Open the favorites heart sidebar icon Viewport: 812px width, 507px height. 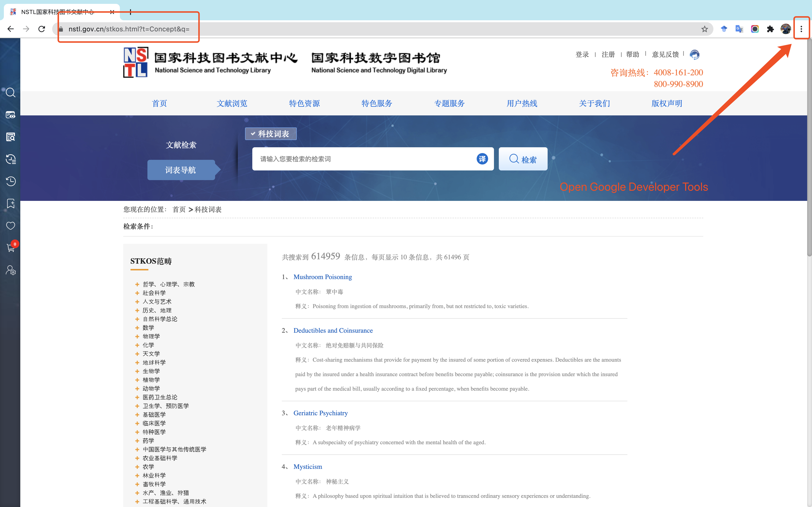pos(10,226)
